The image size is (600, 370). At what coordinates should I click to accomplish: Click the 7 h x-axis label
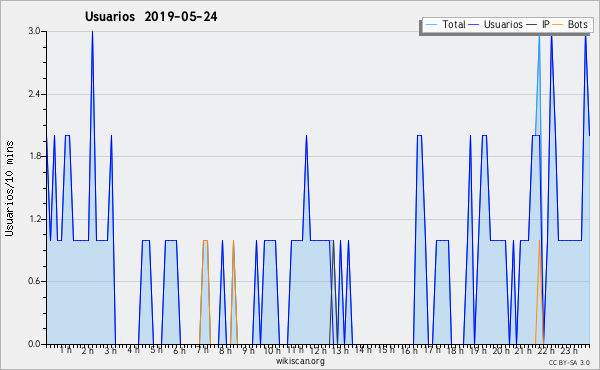(202, 350)
